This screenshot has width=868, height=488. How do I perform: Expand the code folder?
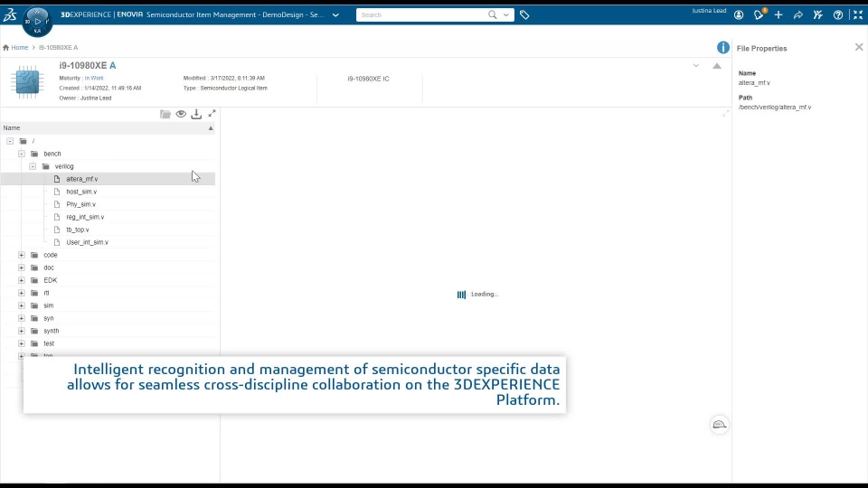(21, 255)
